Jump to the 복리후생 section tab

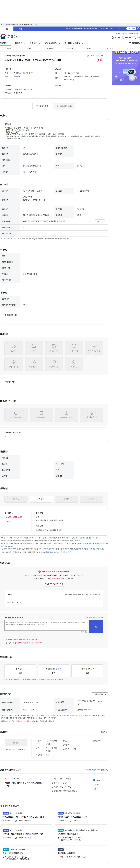70,49
